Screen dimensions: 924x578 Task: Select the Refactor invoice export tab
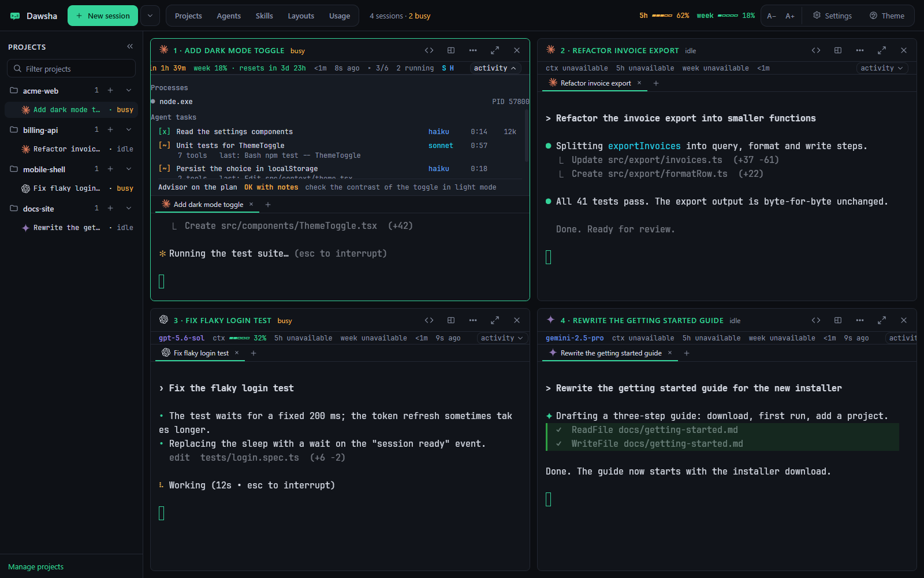click(596, 83)
